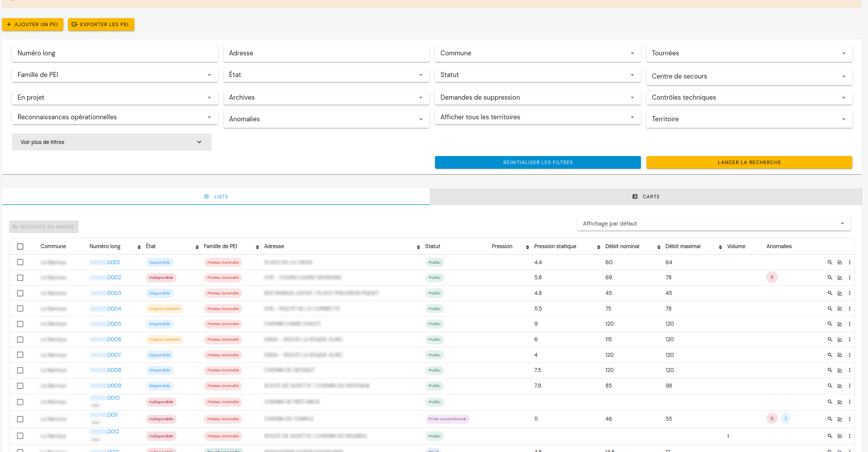Click edit icon for PEI row 0011
This screenshot has height=452, width=868.
[840, 419]
